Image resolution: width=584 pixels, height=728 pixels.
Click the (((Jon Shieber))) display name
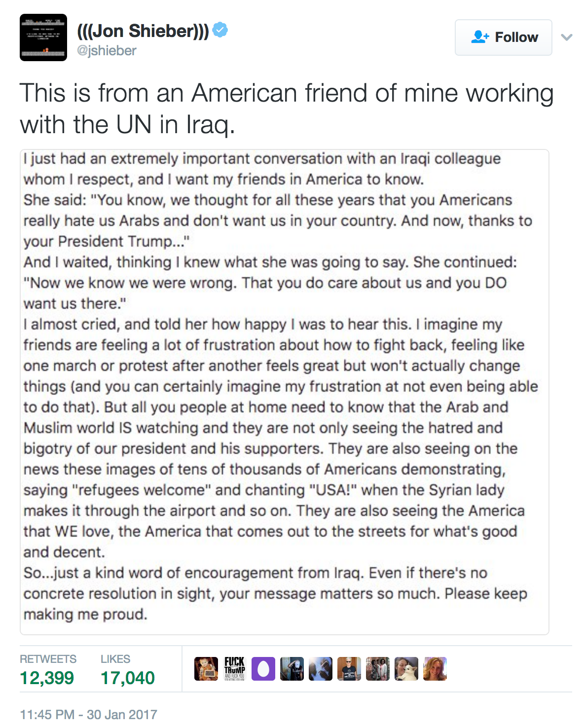point(143,31)
